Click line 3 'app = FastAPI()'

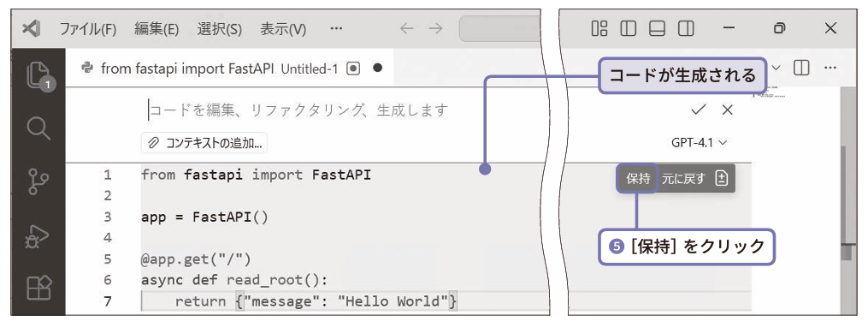click(204, 217)
